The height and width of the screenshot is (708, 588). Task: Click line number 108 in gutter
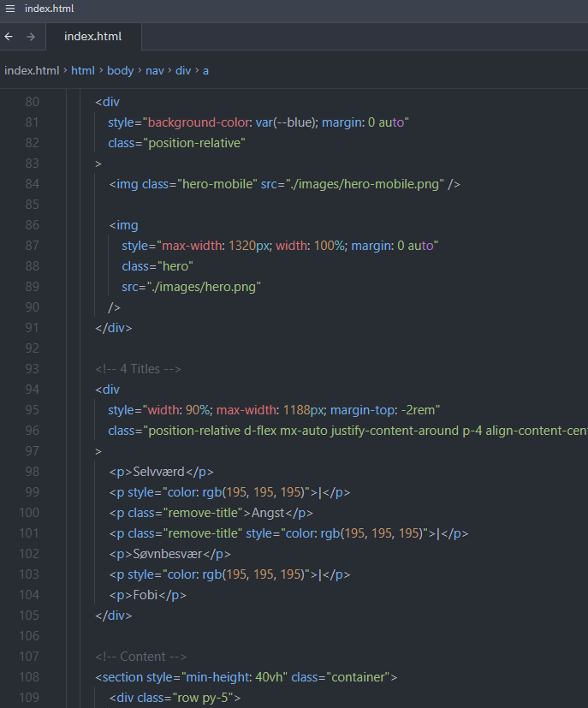(29, 677)
